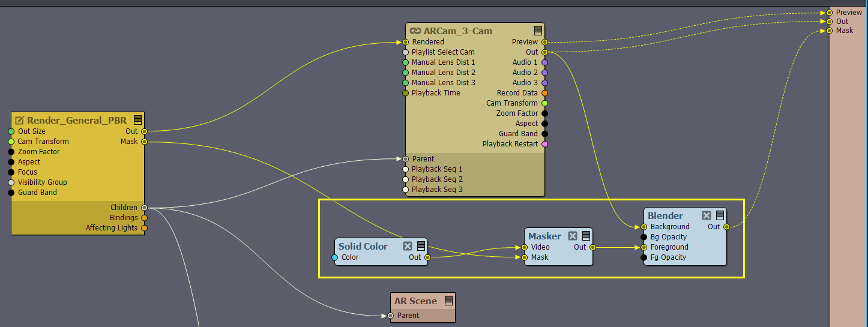Click the menu icon on Solid Color node

point(421,246)
